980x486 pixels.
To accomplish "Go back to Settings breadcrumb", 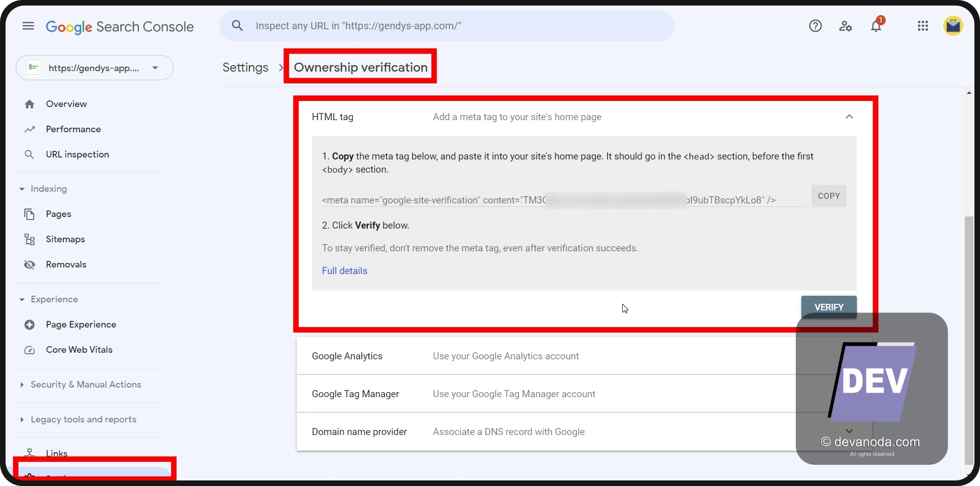I will [245, 67].
